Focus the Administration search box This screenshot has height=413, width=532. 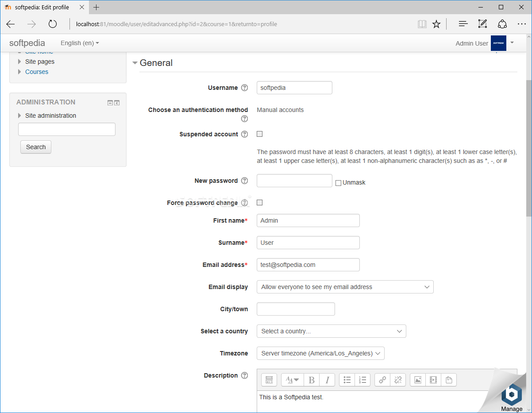(67, 129)
